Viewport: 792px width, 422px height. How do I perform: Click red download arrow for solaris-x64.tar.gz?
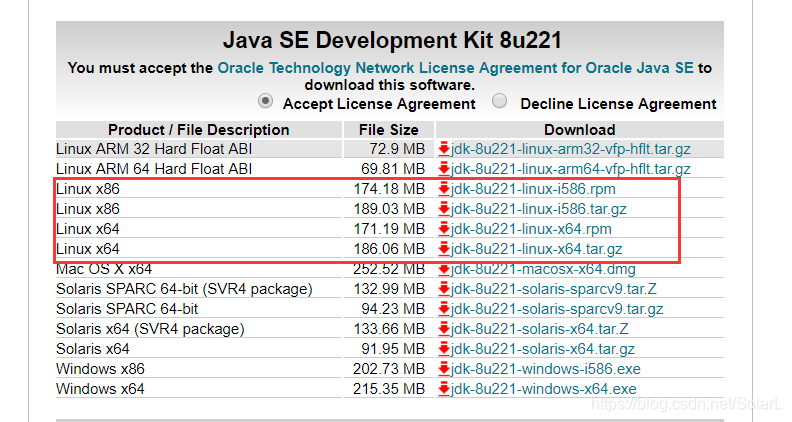(x=444, y=349)
